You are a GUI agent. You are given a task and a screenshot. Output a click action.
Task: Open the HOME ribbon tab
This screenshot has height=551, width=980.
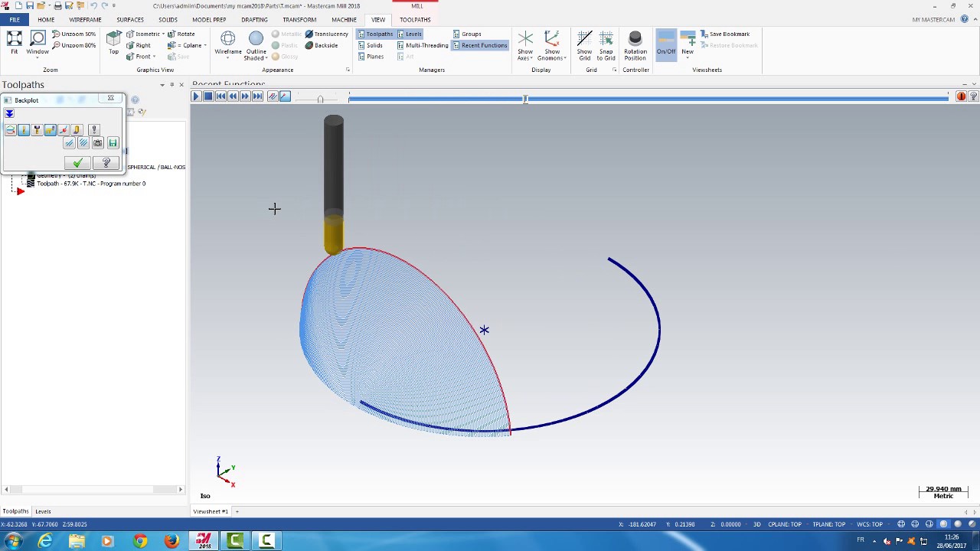click(46, 19)
